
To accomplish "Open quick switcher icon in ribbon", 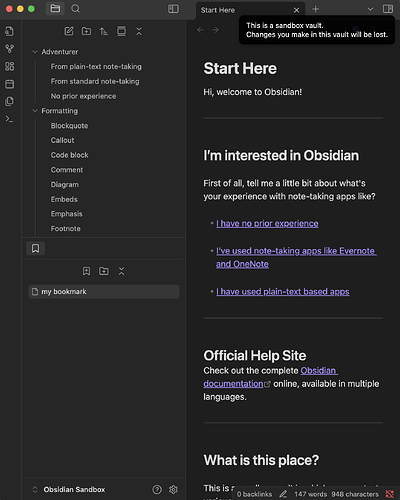I will pyautogui.click(x=9, y=31).
